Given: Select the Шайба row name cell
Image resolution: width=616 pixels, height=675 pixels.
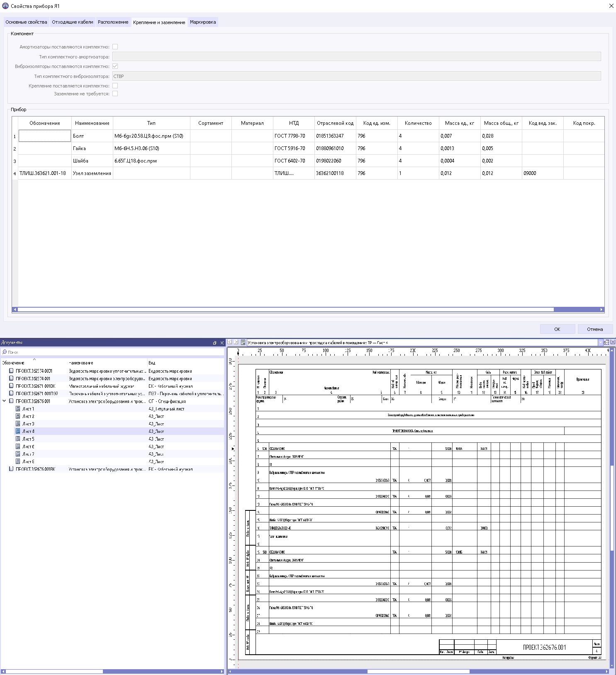Looking at the screenshot, I should [92, 161].
